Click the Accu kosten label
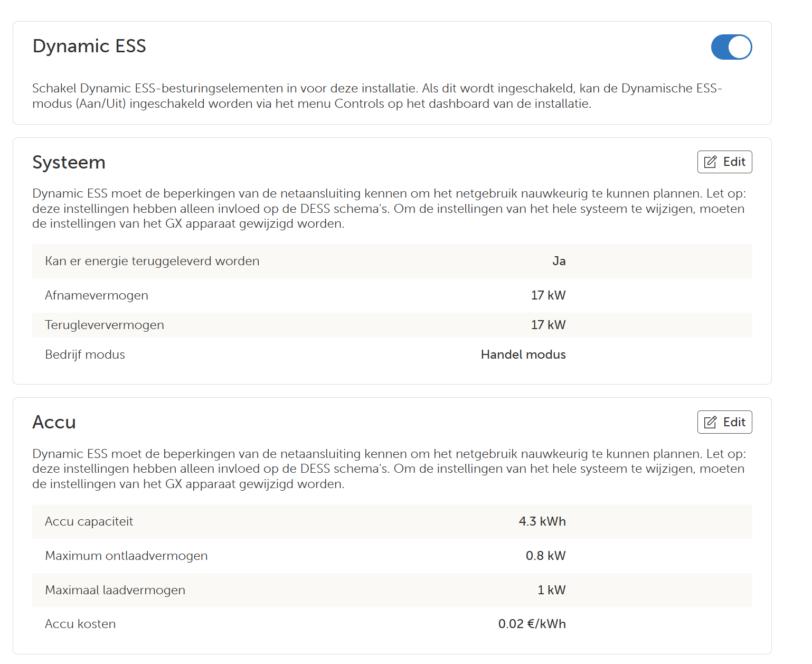 (x=80, y=624)
